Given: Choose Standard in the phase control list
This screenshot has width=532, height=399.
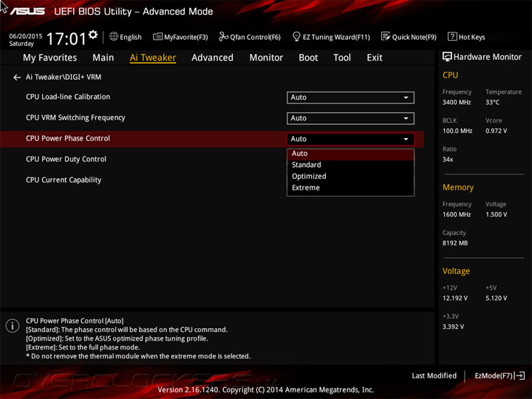Looking at the screenshot, I should point(350,166).
